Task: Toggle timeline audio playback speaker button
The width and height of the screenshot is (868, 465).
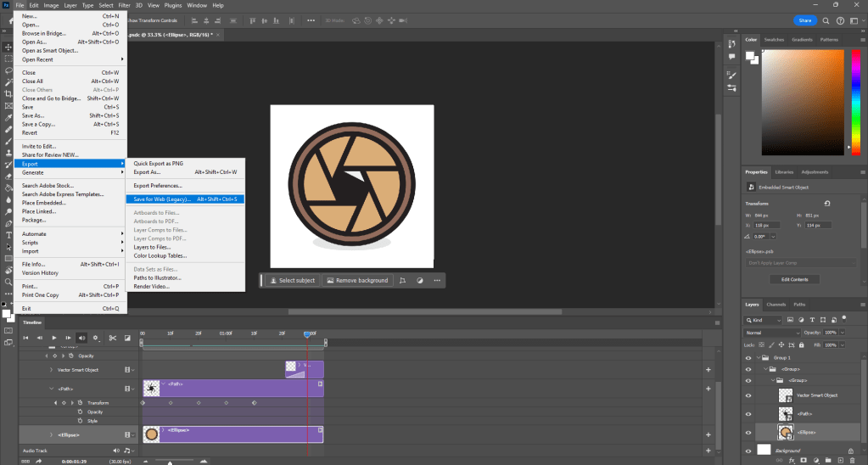Action: point(81,338)
